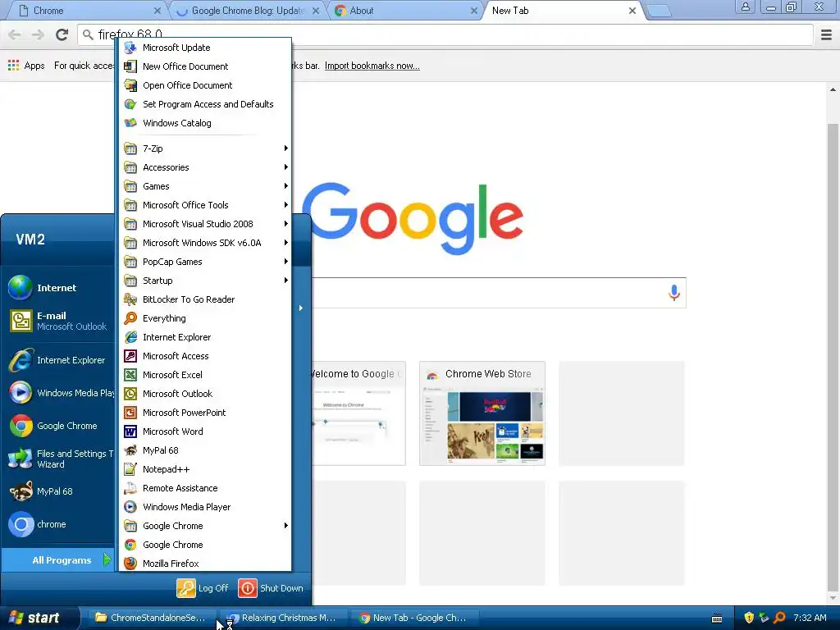Open the Apps bookmarks shortcut
Viewport: 840px width, 630px height.
point(26,66)
